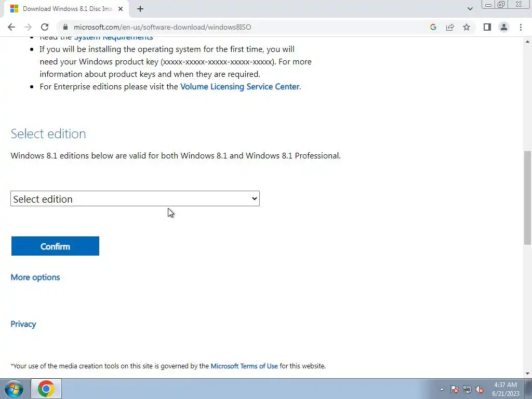Open the Select edition dropdown
The width and height of the screenshot is (532, 399).
tap(135, 199)
